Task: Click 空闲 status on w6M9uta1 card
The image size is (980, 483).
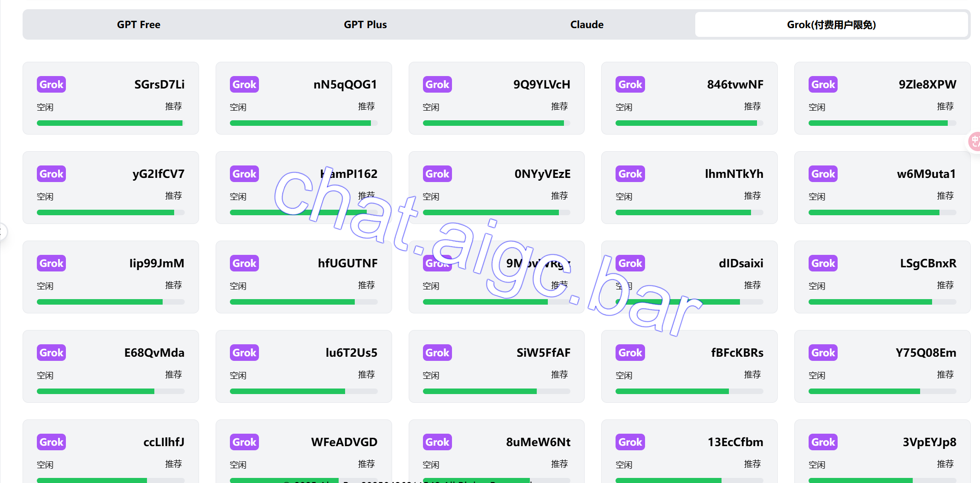Action: click(x=817, y=196)
